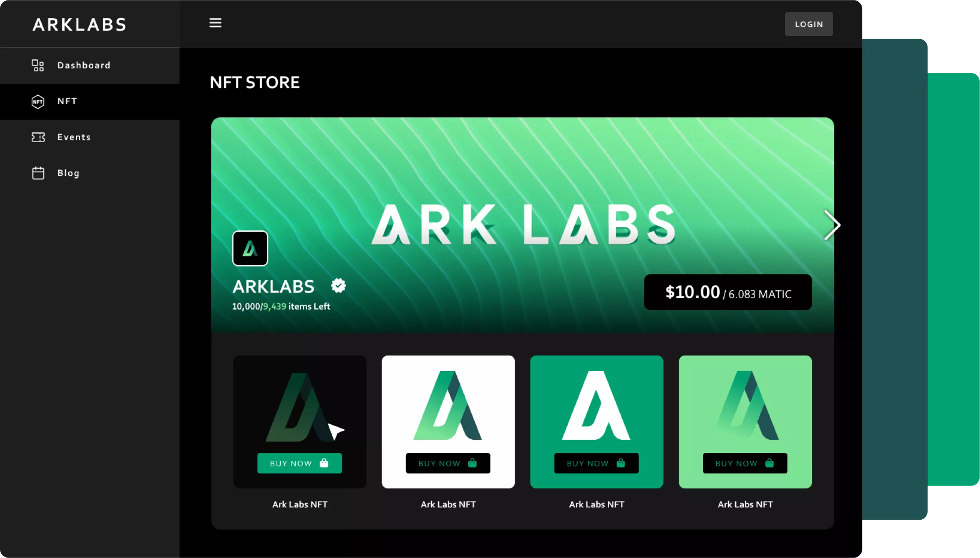Click BUY NOW on white NFT card
Screen dimensions: 980x558
point(448,463)
